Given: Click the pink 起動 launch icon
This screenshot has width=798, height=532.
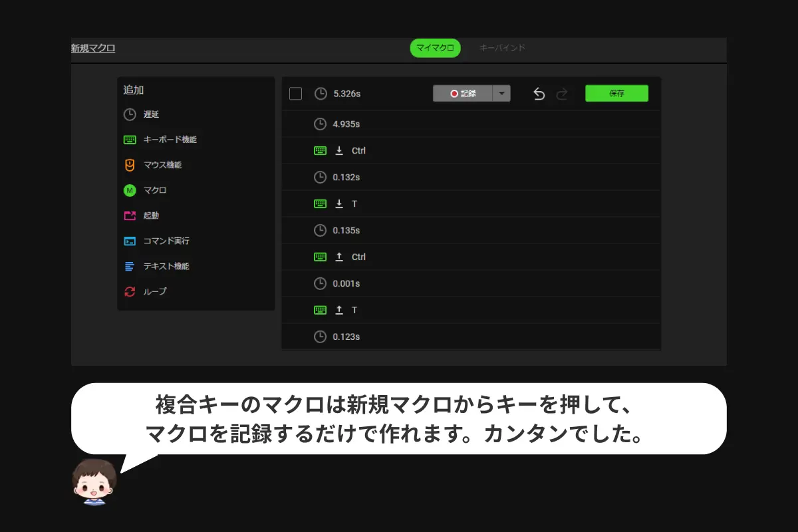Looking at the screenshot, I should point(130,215).
